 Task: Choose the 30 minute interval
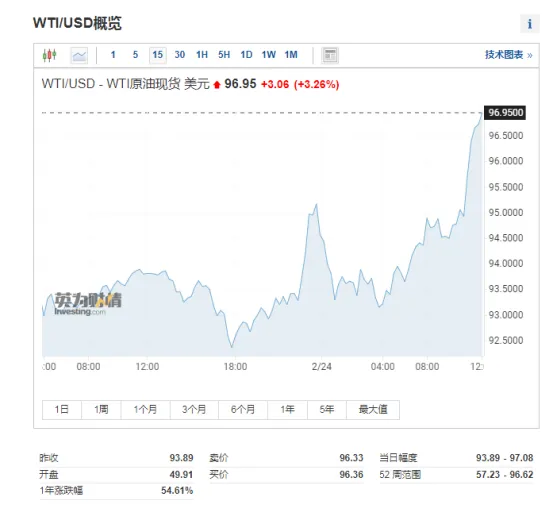[x=179, y=55]
